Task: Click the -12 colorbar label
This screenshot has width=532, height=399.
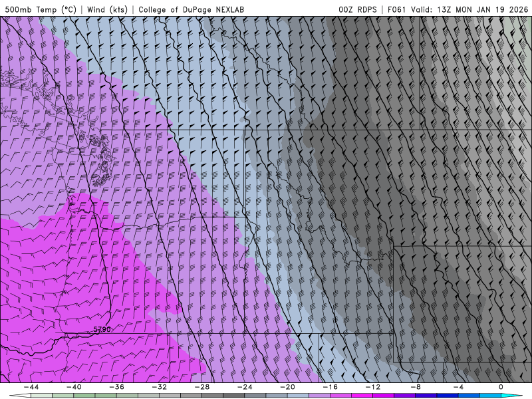Action: (x=373, y=387)
